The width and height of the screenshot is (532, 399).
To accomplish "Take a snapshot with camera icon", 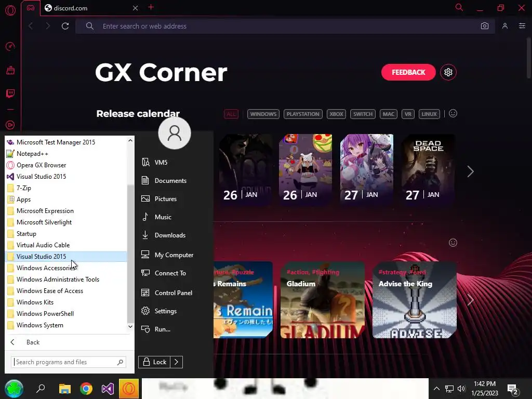I will tap(485, 26).
